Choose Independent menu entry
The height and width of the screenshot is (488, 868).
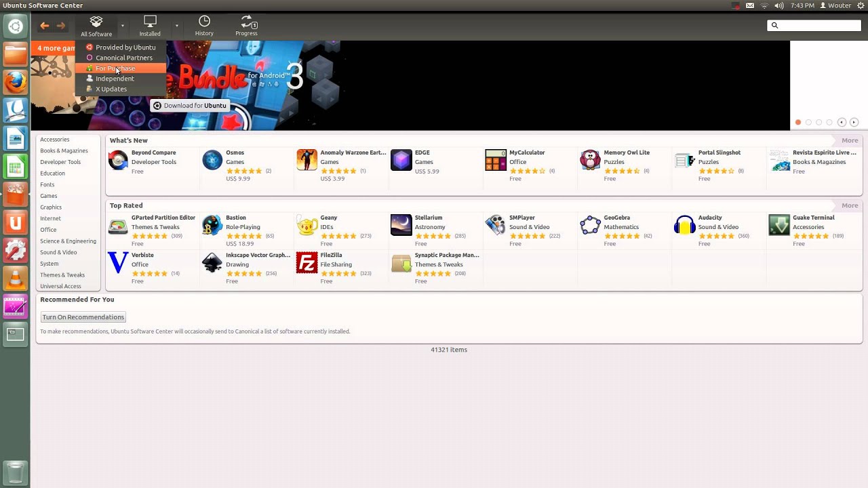[121, 79]
